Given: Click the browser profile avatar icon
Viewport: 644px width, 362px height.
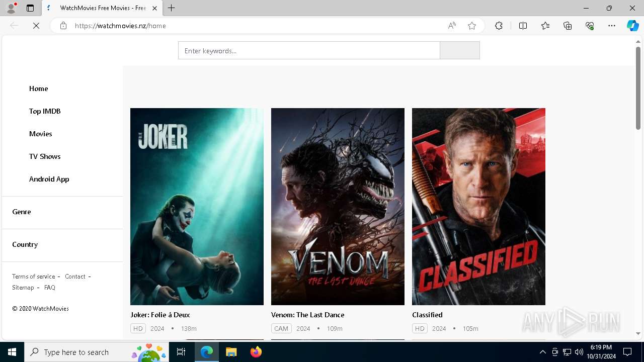Looking at the screenshot, I should click(x=11, y=8).
